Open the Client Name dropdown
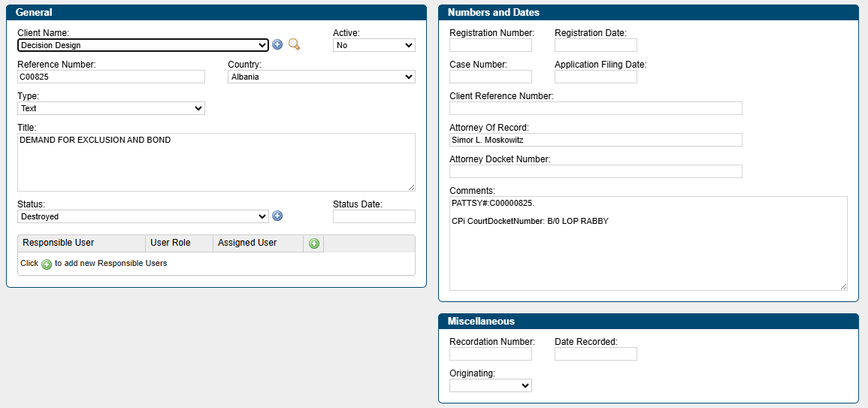Viewport: 868px width, 408px height. point(144,45)
